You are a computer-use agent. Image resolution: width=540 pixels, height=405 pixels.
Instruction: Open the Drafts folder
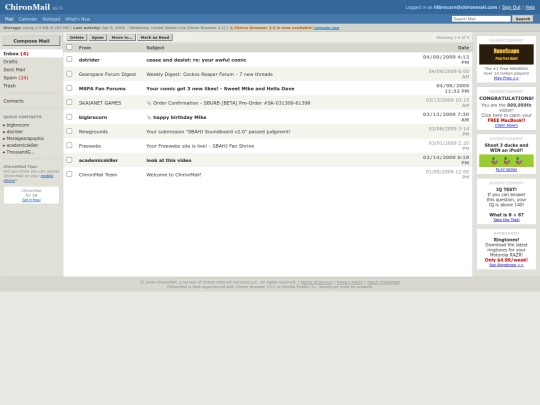tap(10, 62)
